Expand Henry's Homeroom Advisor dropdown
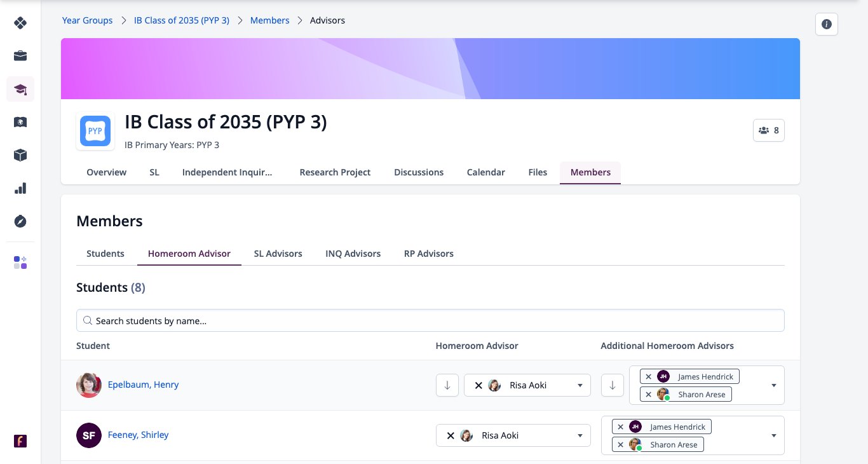 pyautogui.click(x=580, y=385)
